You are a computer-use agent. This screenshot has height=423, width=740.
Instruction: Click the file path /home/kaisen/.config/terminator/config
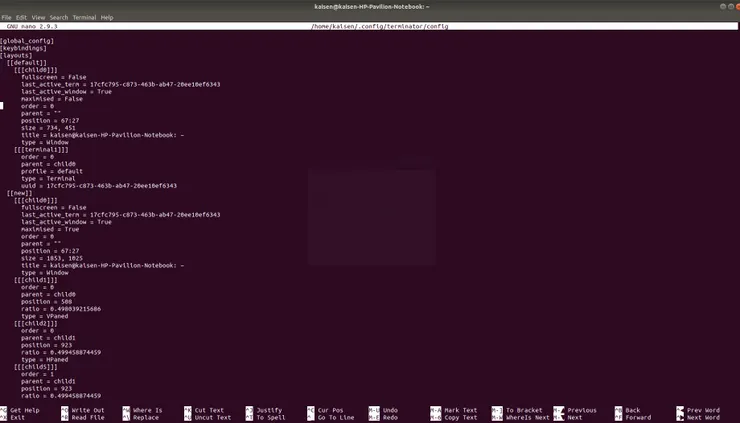click(379, 26)
